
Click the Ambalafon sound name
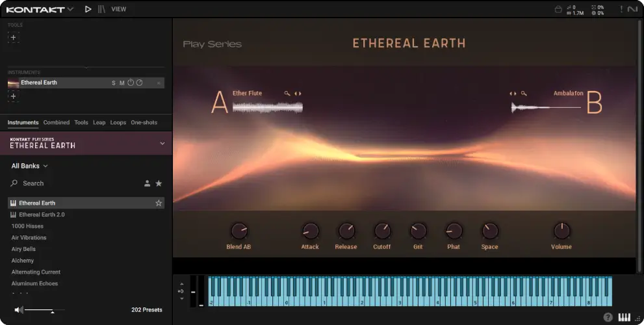pyautogui.click(x=569, y=93)
